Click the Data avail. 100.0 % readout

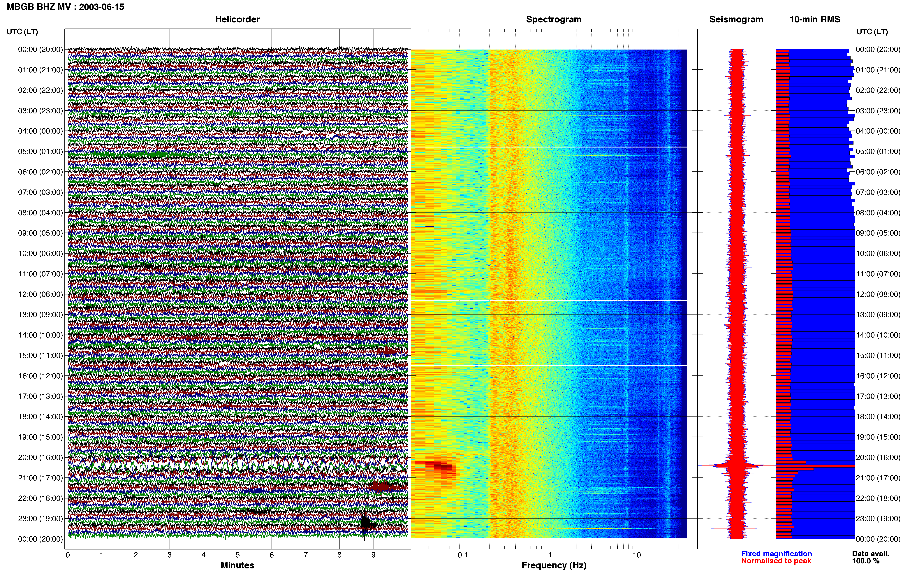pyautogui.click(x=870, y=557)
